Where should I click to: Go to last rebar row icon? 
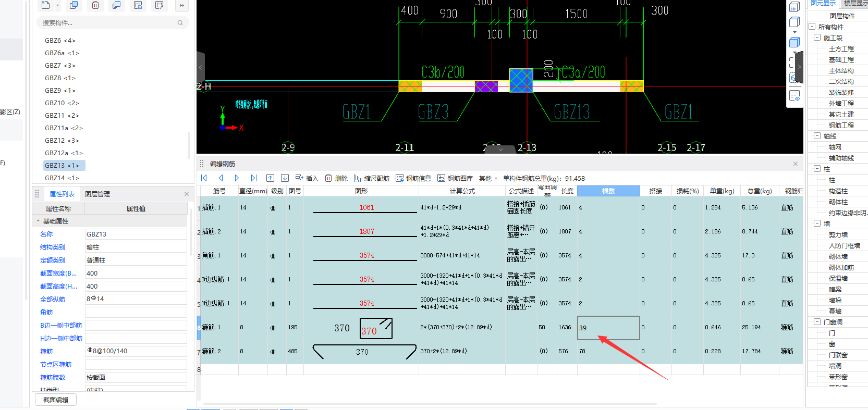coord(253,178)
